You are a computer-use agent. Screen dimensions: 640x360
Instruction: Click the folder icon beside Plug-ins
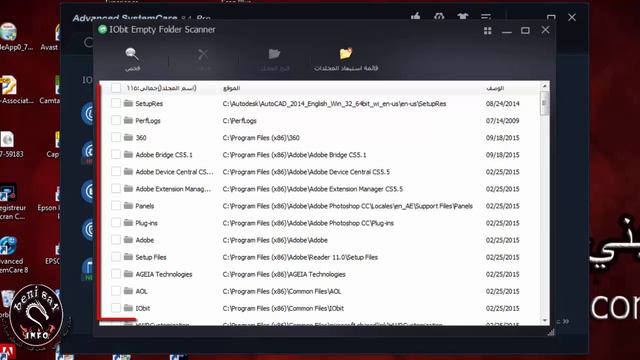[x=129, y=223]
